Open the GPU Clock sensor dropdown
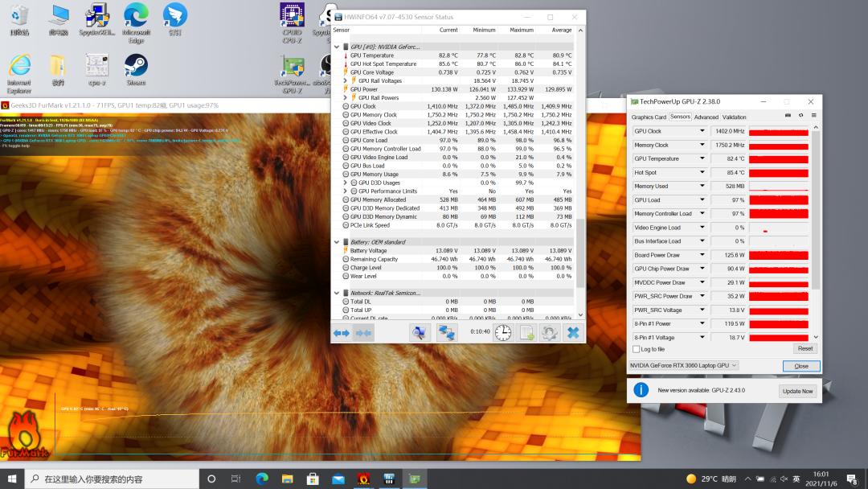The height and width of the screenshot is (489, 868). pyautogui.click(x=702, y=131)
